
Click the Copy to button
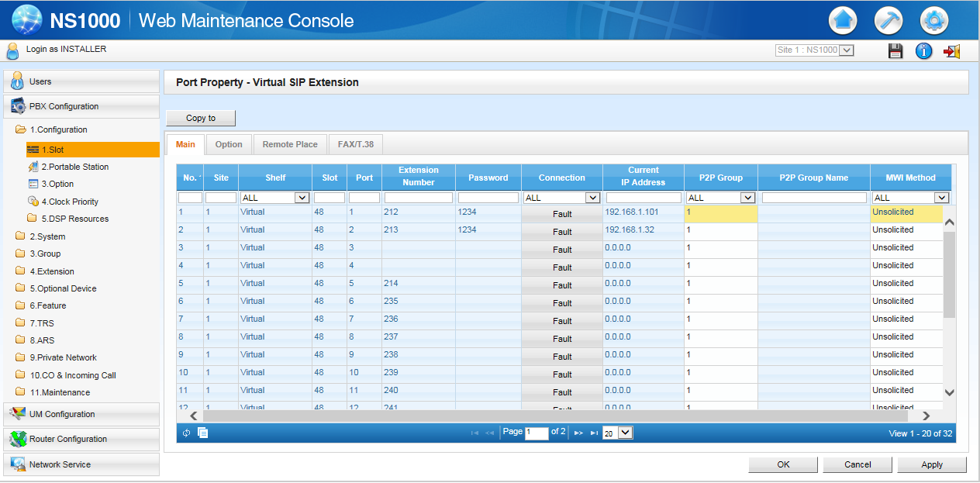(x=201, y=118)
